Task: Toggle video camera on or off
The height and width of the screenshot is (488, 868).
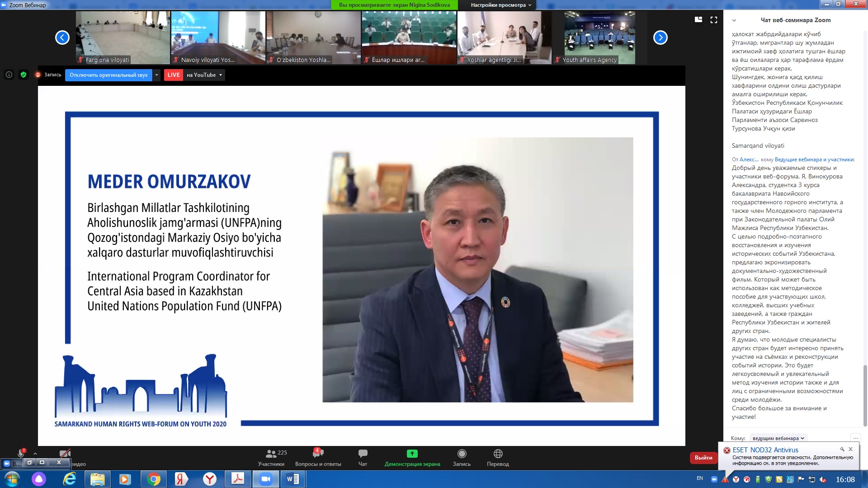Action: [65, 453]
